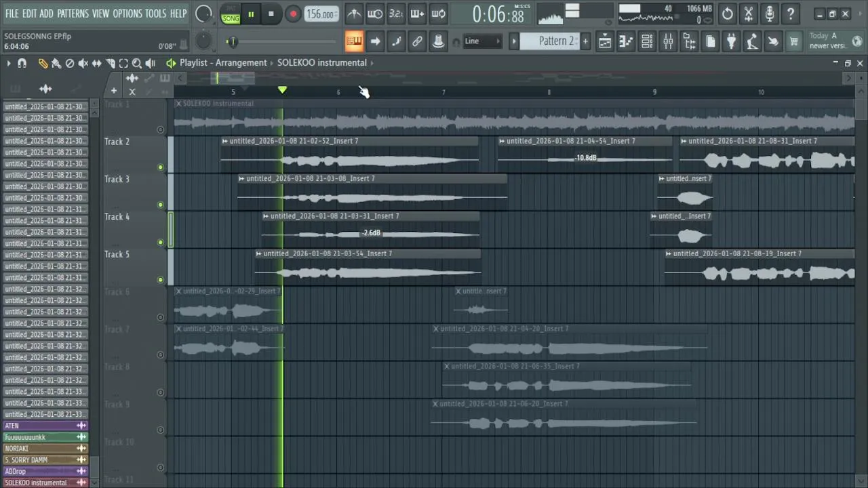
Task: Open the FILE menu
Action: click(x=12, y=14)
